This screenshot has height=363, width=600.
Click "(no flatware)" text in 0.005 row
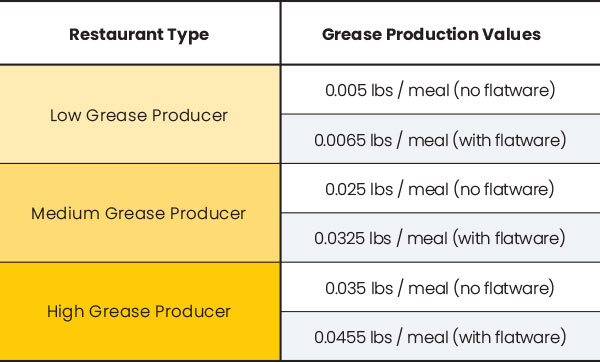504,91
